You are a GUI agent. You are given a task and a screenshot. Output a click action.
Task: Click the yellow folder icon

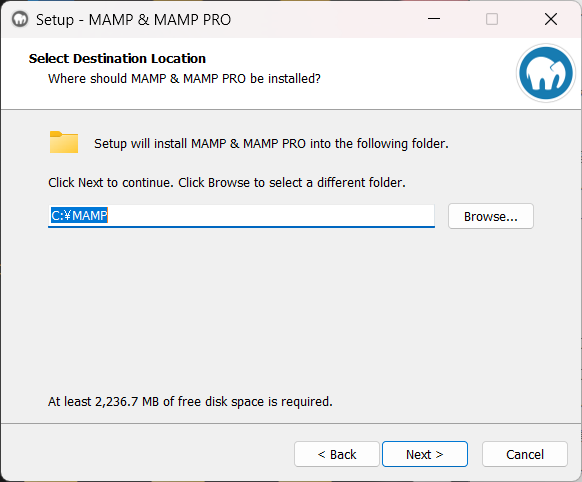(x=64, y=142)
